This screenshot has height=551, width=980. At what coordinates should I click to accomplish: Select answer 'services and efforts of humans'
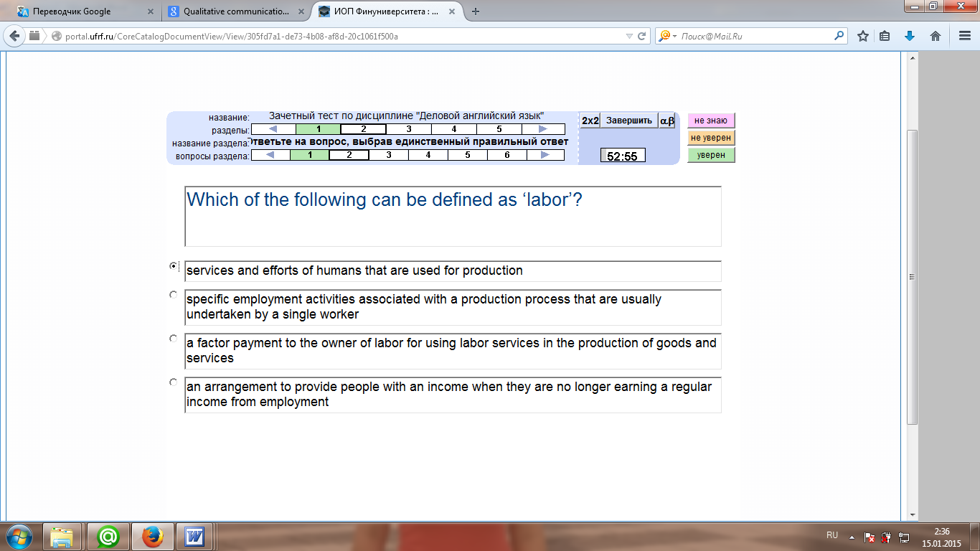pos(174,266)
